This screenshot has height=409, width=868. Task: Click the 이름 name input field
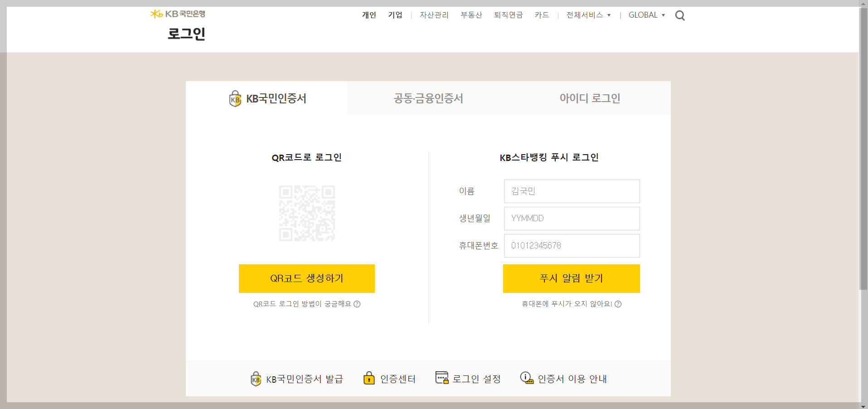coord(571,191)
